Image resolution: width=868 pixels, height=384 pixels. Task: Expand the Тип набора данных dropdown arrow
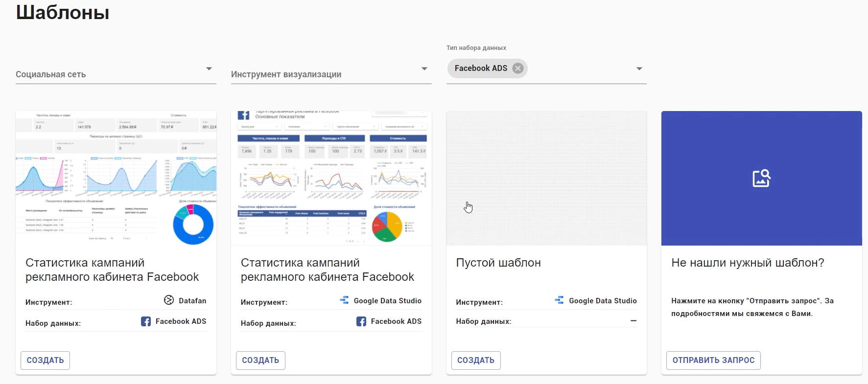pos(639,68)
